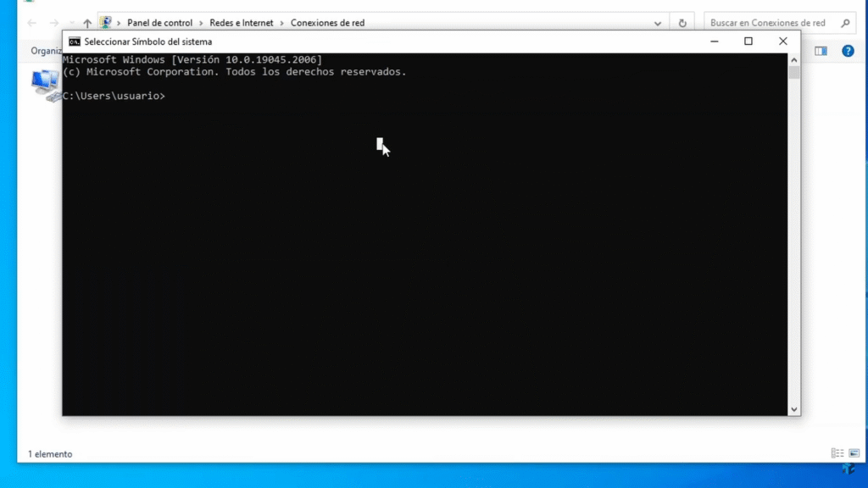
Task: Expand the chevron after Redes e Internet
Action: coord(282,23)
